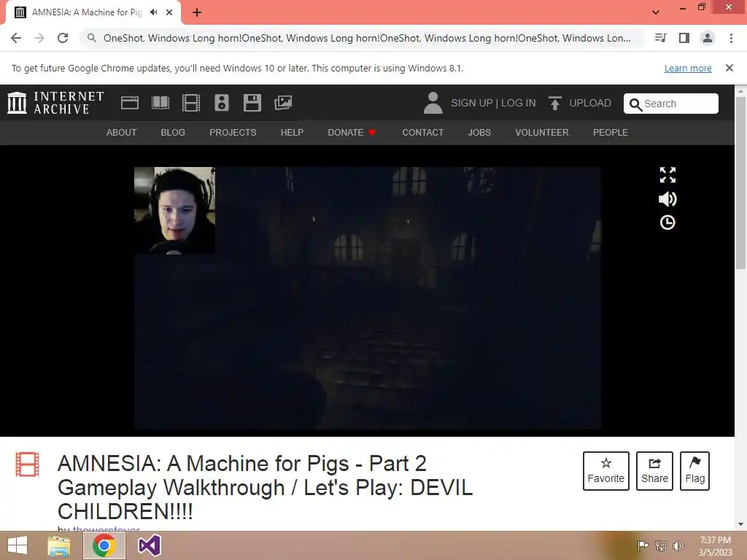Screen dimensions: 747x560
Task: Open the CONTACT menu item
Action: pyautogui.click(x=422, y=133)
